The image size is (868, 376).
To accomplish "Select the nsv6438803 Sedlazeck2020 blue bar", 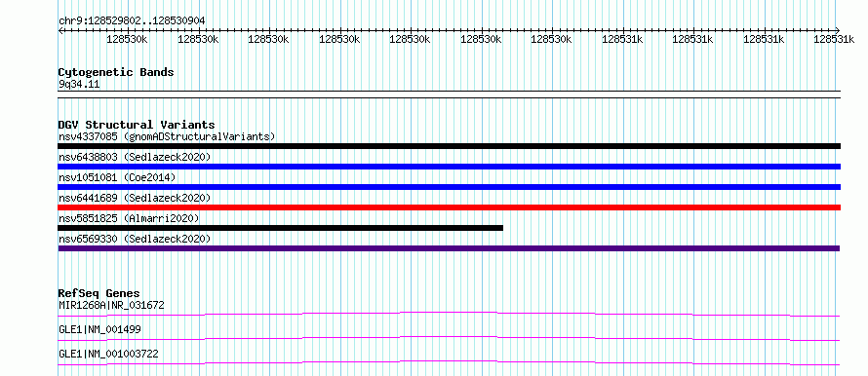I will (449, 167).
